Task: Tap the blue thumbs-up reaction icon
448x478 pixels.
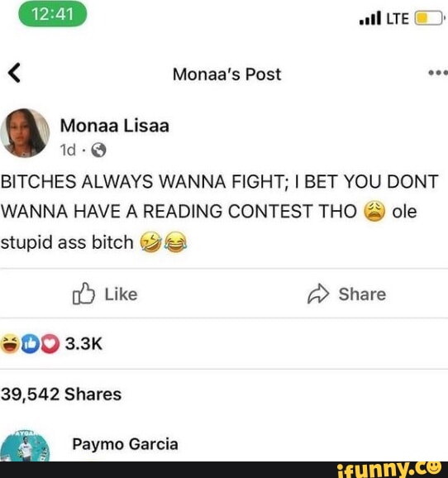Action: click(x=31, y=344)
